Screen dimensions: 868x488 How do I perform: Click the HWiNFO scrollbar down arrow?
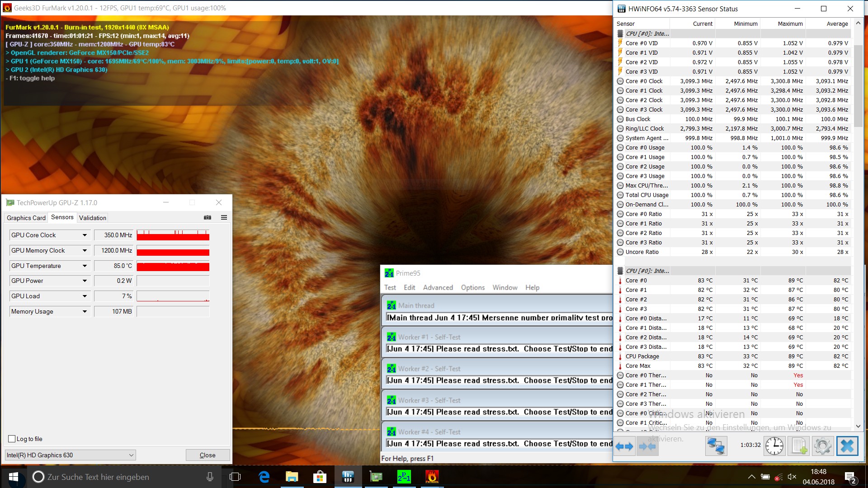pyautogui.click(x=858, y=426)
